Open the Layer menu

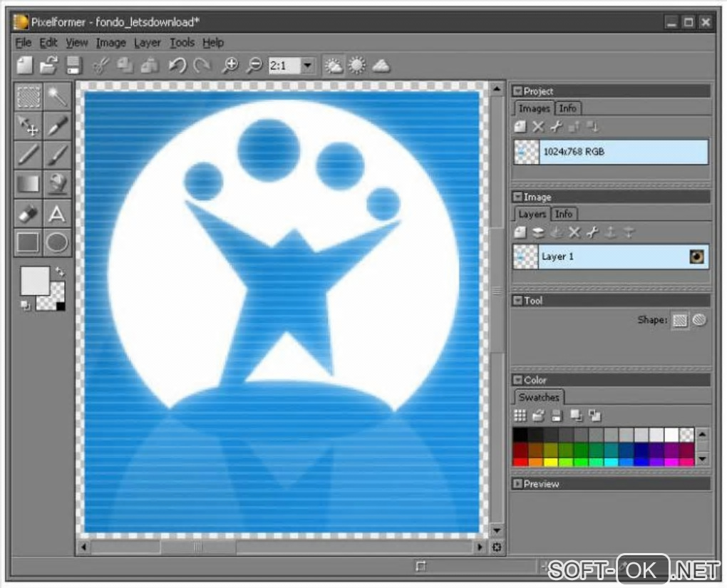147,43
